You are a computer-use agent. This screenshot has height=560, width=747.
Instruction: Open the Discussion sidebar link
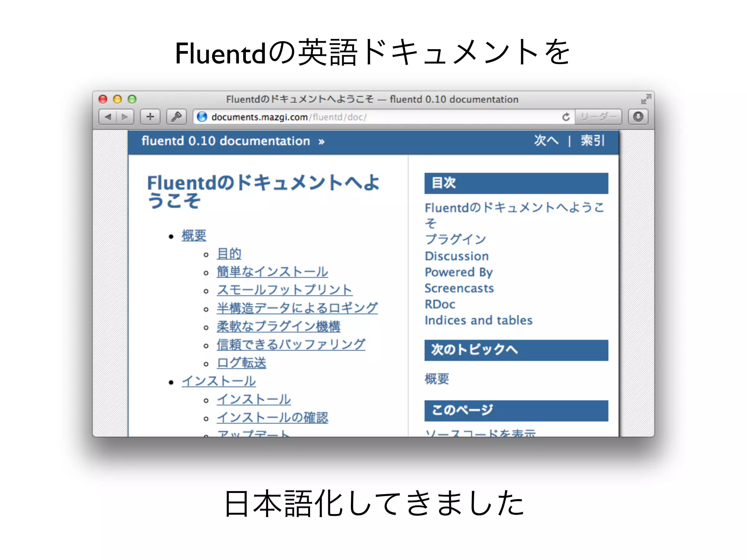click(x=457, y=256)
